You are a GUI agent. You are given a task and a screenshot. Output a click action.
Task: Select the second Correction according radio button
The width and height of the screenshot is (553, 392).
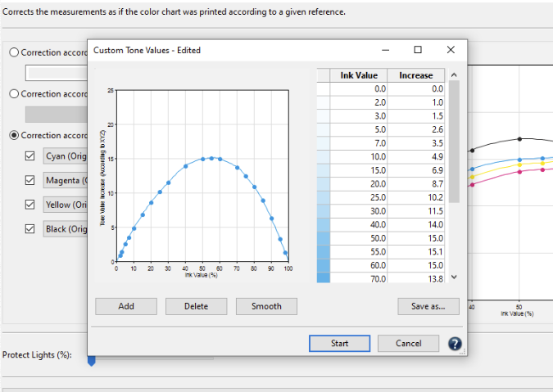[x=14, y=94]
